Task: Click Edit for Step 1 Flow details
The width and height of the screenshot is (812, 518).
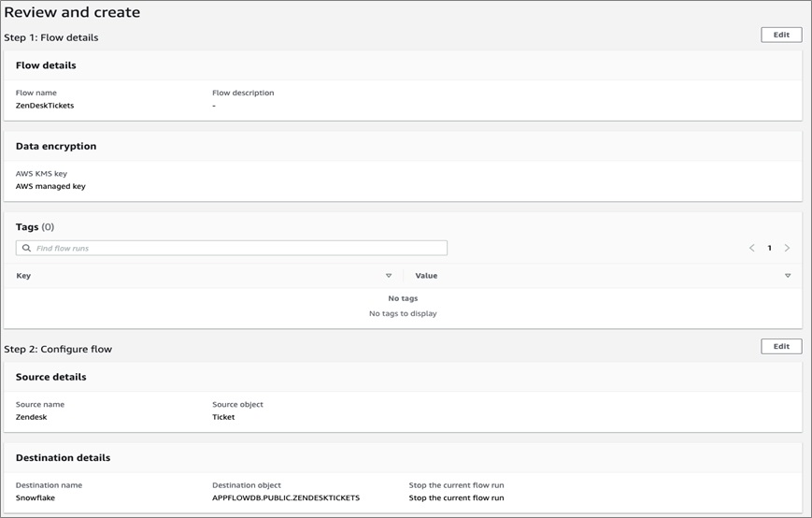Action: pos(781,35)
